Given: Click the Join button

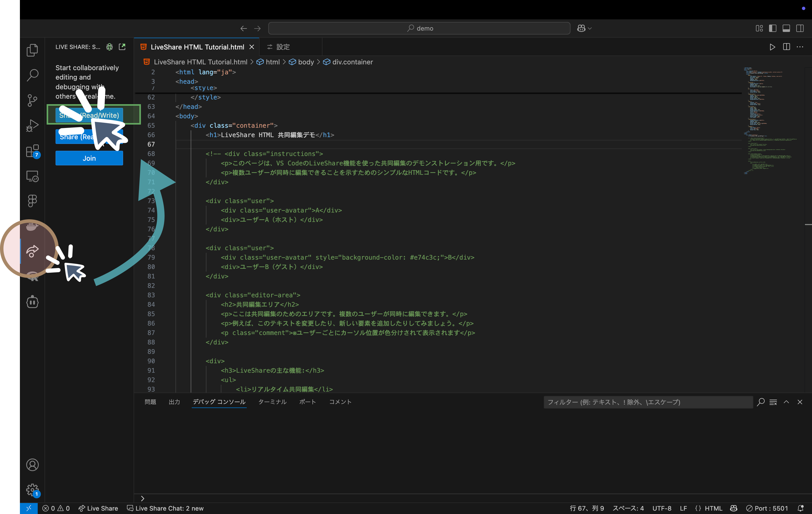Looking at the screenshot, I should [x=89, y=158].
